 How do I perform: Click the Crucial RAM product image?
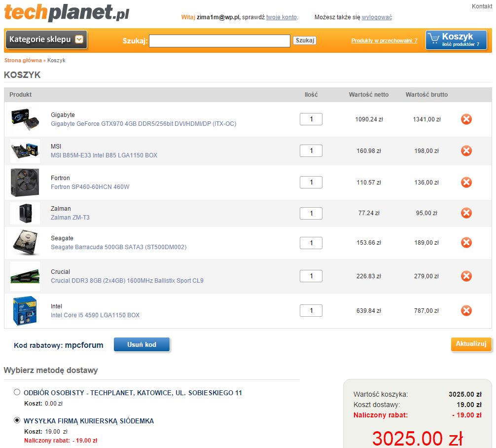[25, 276]
